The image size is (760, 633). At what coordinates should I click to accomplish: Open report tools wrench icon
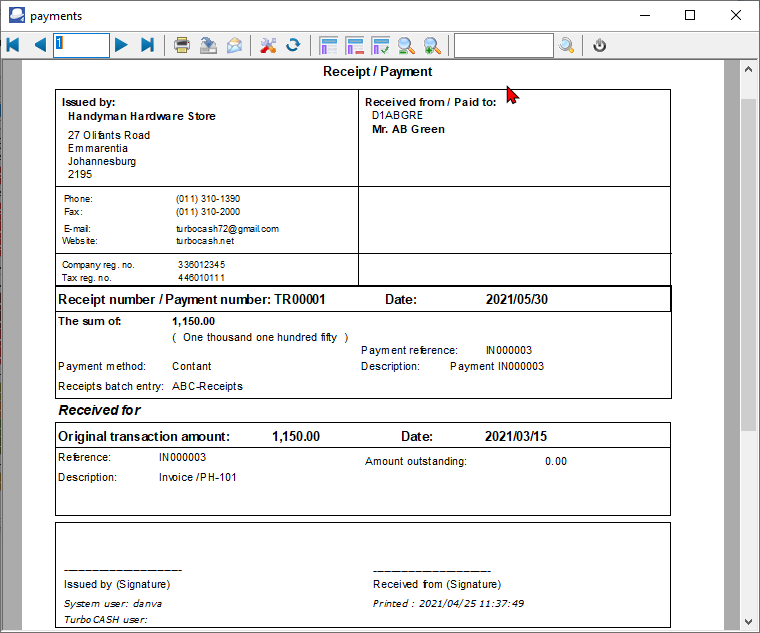(268, 45)
